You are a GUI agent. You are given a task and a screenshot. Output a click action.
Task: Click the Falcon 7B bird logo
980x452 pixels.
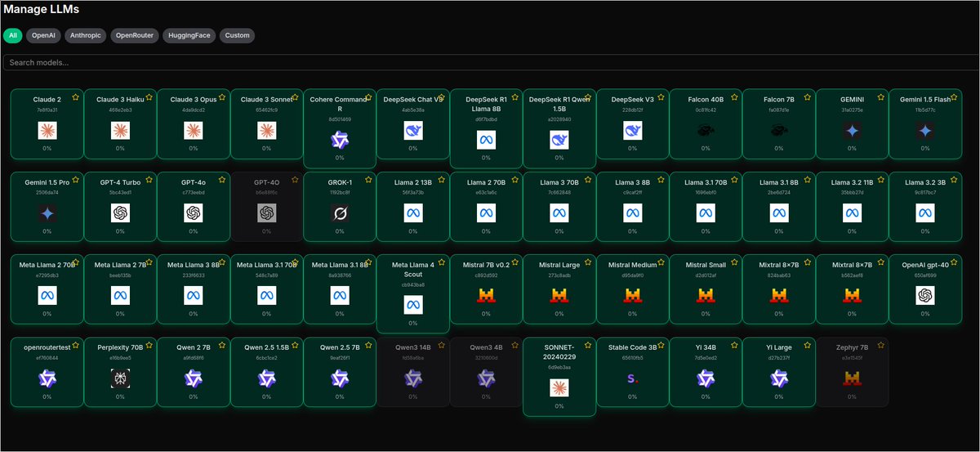click(x=780, y=129)
